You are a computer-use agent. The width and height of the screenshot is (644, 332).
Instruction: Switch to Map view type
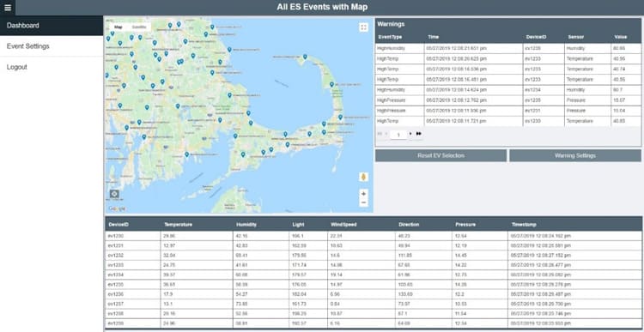point(118,27)
